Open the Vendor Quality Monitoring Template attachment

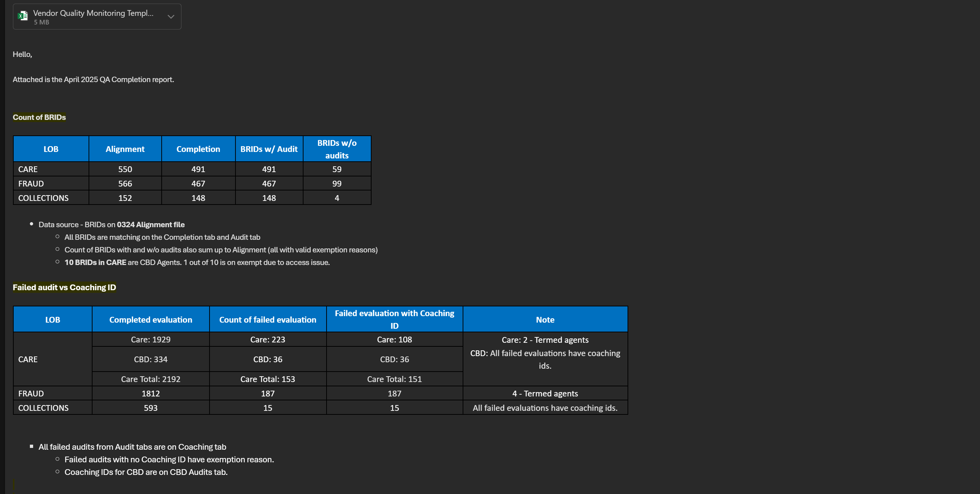tap(93, 13)
